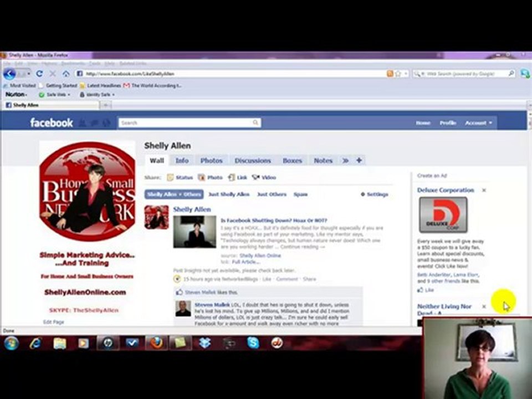Open Facebook friend requests icon
The height and width of the screenshot is (399, 532).
(83, 123)
